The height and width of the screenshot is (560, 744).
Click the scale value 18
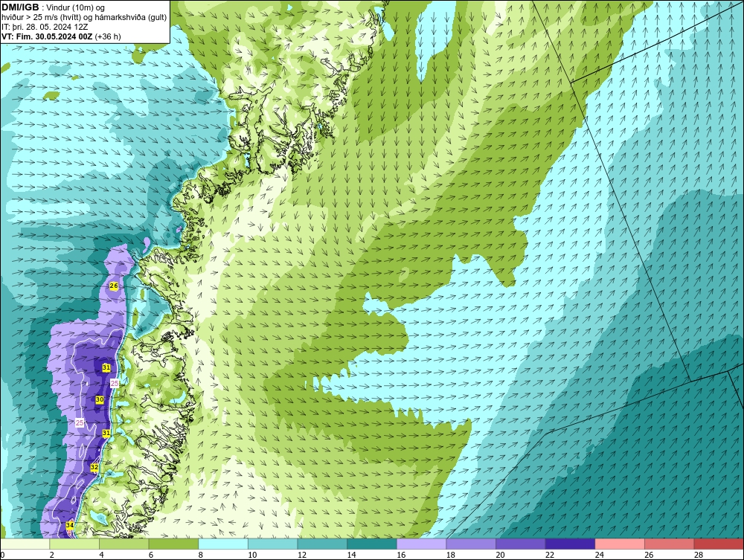pos(450,555)
